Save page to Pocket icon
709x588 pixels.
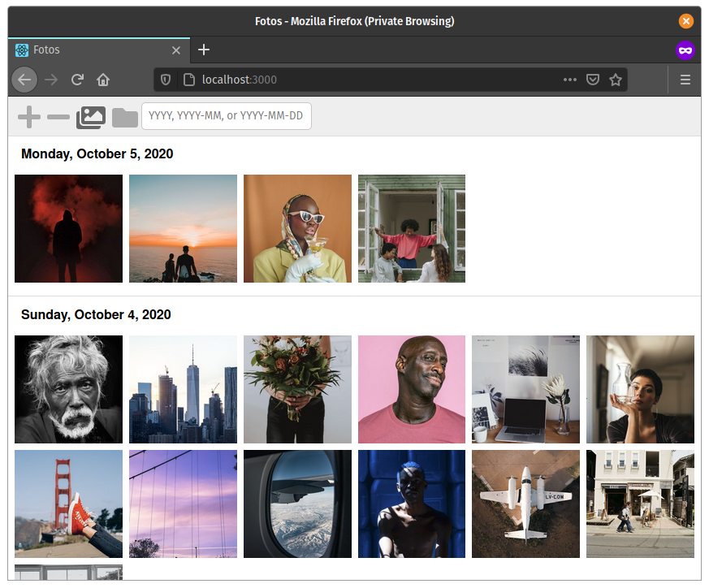click(592, 80)
